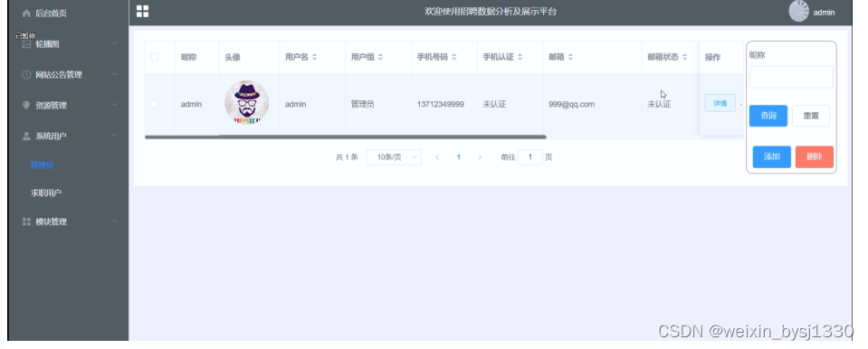Click the 管理员 user group cell
The height and width of the screenshot is (349, 868).
[x=362, y=104]
